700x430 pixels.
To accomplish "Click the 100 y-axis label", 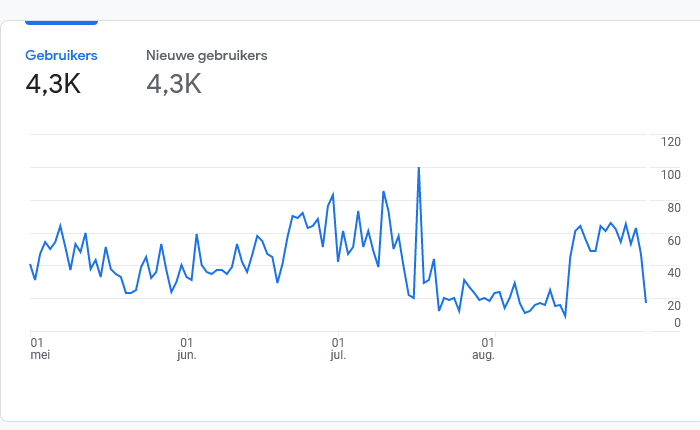I will [671, 175].
